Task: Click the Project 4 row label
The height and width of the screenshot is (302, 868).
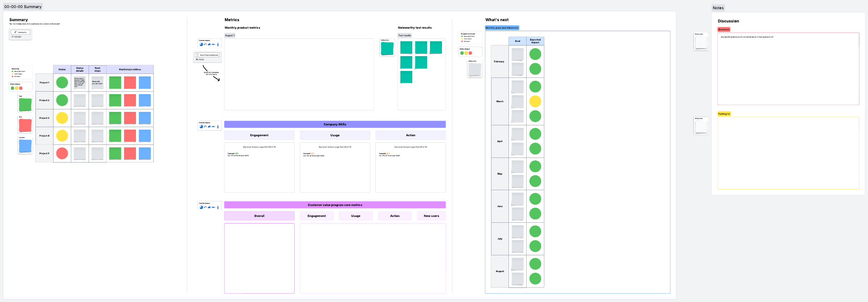Action: tap(44, 136)
